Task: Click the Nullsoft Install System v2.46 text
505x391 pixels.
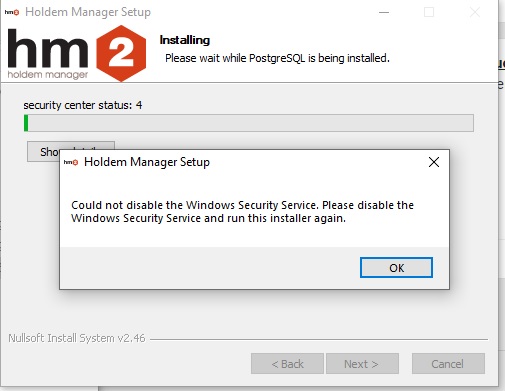Action: 77,338
